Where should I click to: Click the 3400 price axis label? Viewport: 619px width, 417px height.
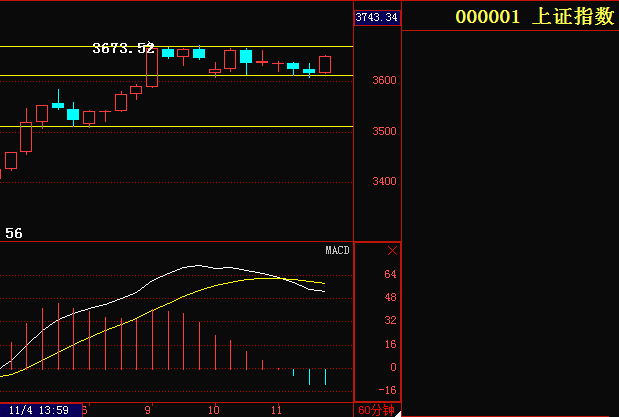pos(384,181)
